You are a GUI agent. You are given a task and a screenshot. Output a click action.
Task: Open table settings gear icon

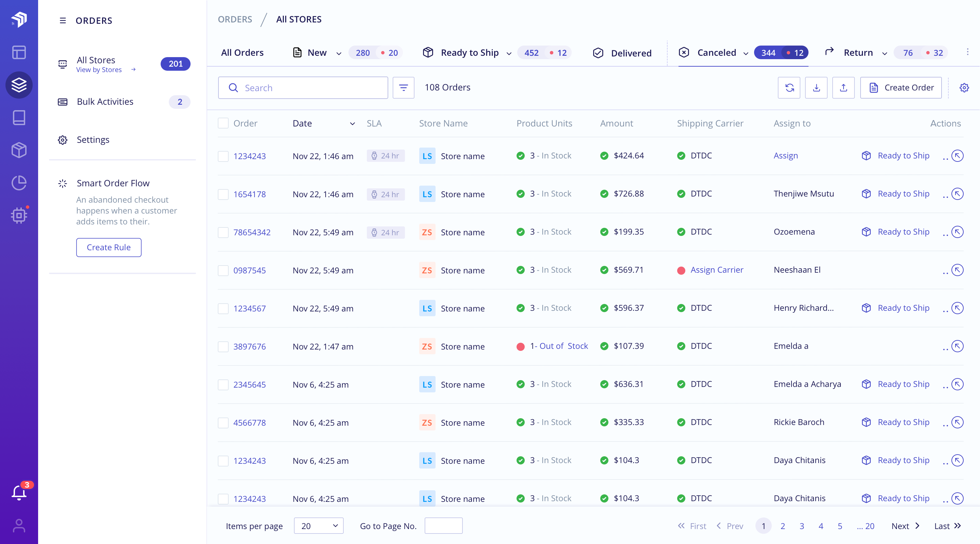(964, 88)
